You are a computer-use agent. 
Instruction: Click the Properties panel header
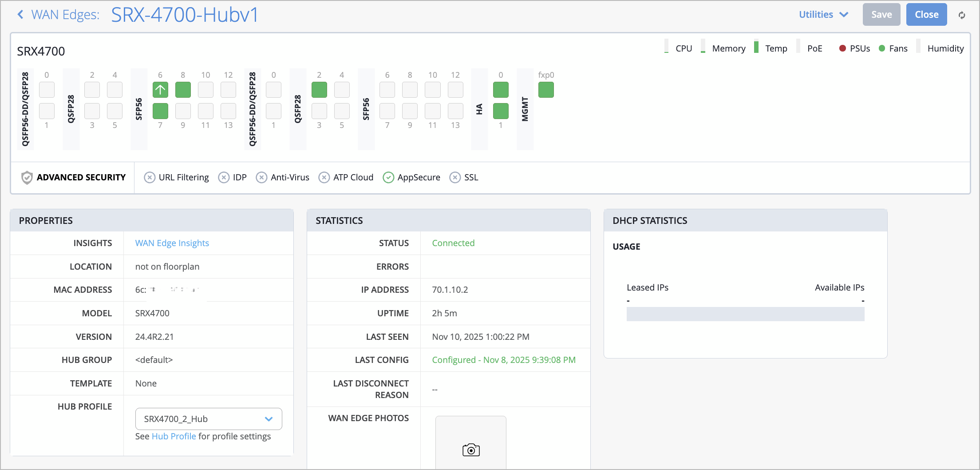click(152, 220)
